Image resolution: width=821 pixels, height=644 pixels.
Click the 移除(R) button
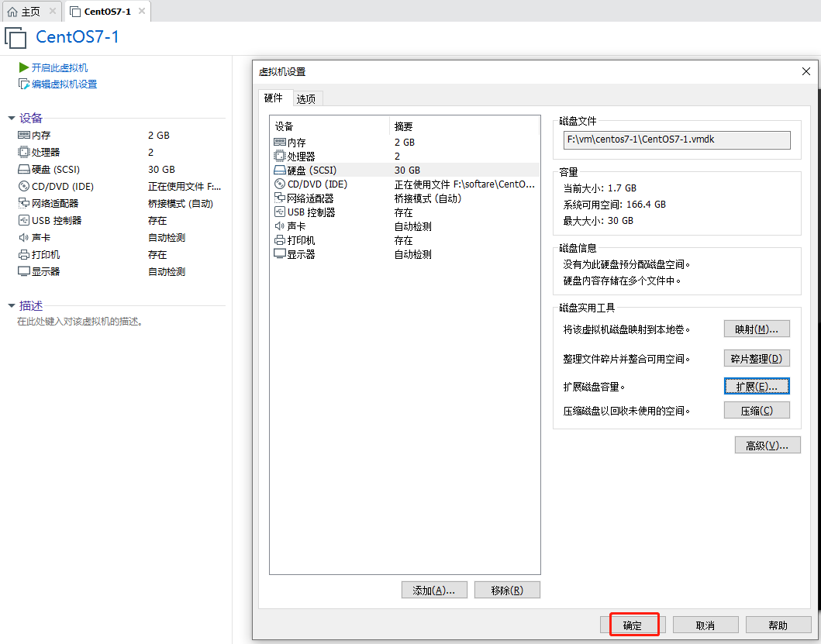pyautogui.click(x=507, y=590)
